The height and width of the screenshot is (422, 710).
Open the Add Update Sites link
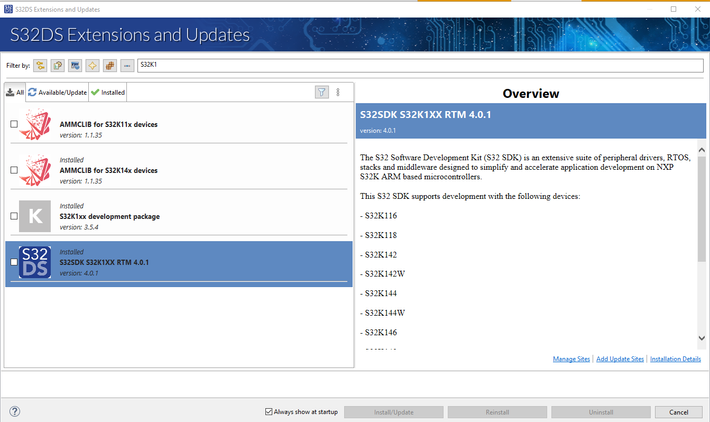point(620,359)
